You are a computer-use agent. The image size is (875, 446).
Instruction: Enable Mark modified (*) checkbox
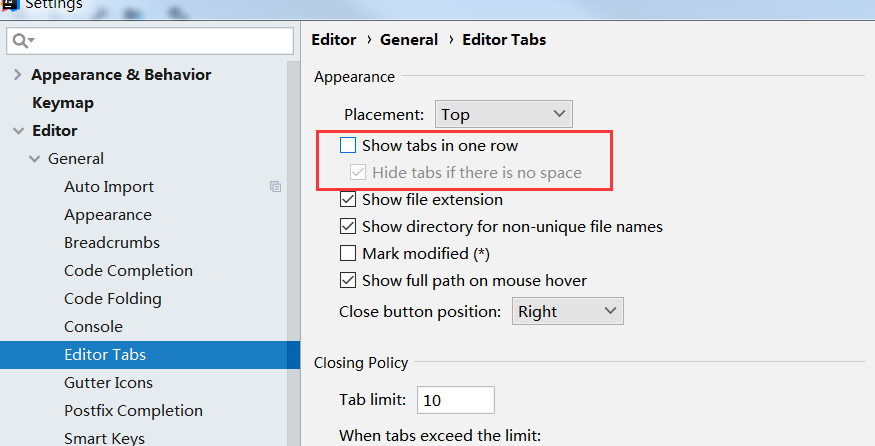pos(348,253)
